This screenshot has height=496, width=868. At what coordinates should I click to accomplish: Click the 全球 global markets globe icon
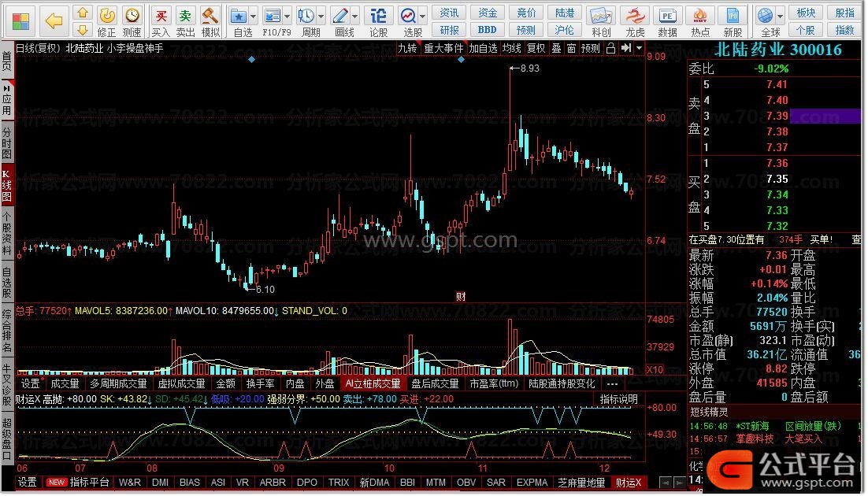[x=766, y=15]
